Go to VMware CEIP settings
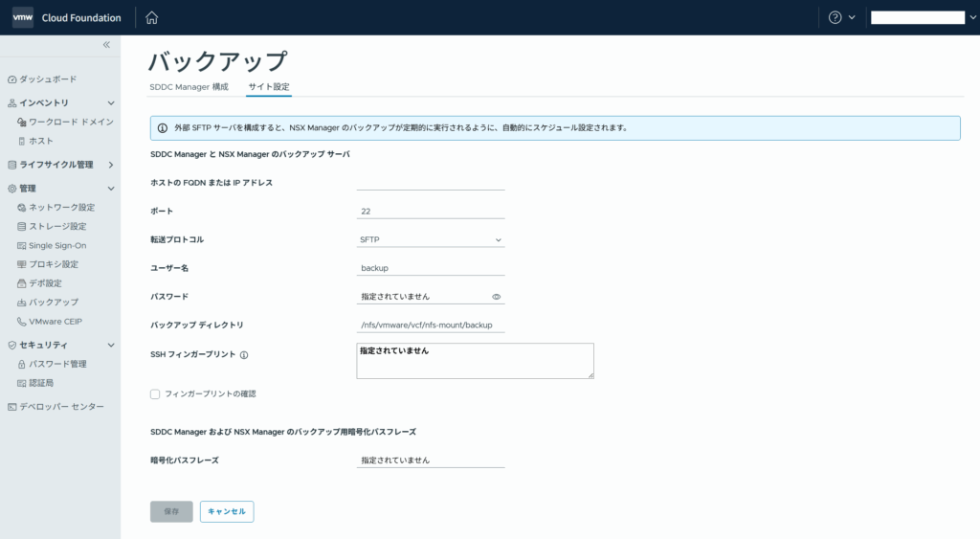This screenshot has height=539, width=980. (x=61, y=322)
